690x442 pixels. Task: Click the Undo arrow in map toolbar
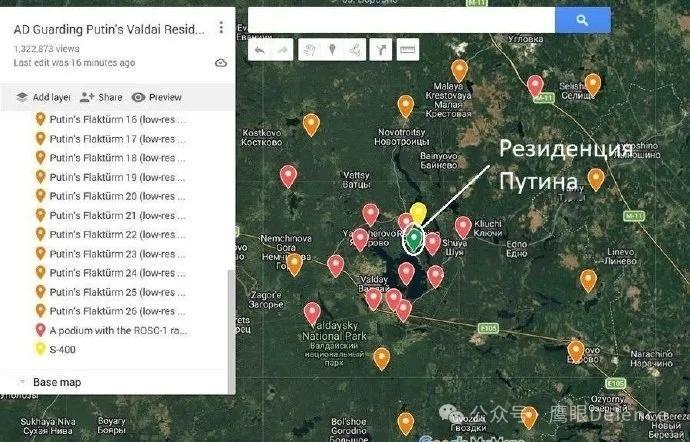260,50
